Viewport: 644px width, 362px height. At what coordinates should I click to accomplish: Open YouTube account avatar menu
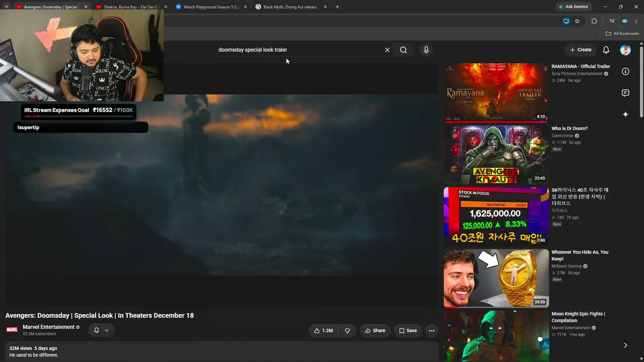coord(625,50)
